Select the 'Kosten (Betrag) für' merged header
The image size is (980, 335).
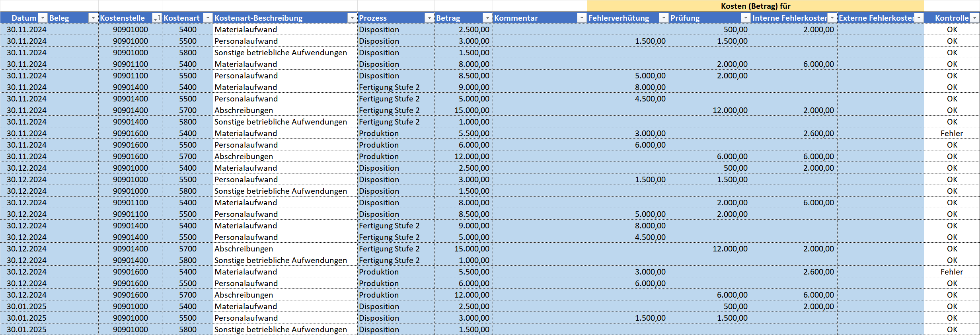(755, 6)
